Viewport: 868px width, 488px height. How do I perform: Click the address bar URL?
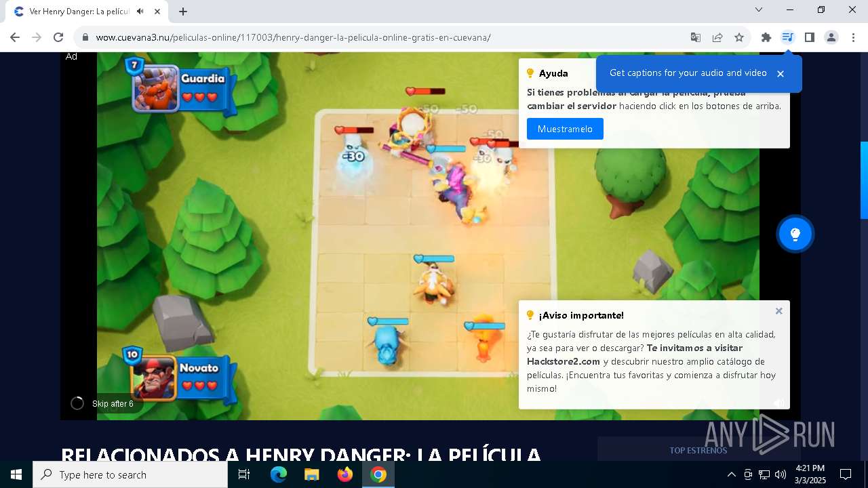pos(293,37)
